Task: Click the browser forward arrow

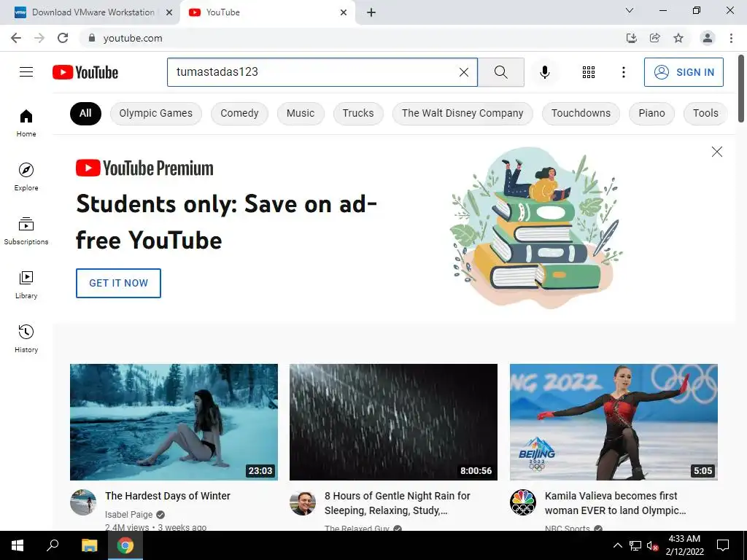Action: (39, 38)
